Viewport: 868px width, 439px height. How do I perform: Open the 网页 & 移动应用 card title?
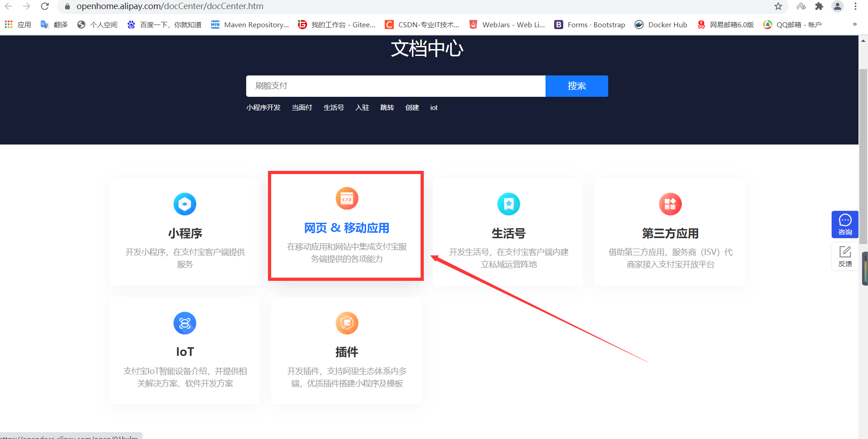[x=347, y=228]
